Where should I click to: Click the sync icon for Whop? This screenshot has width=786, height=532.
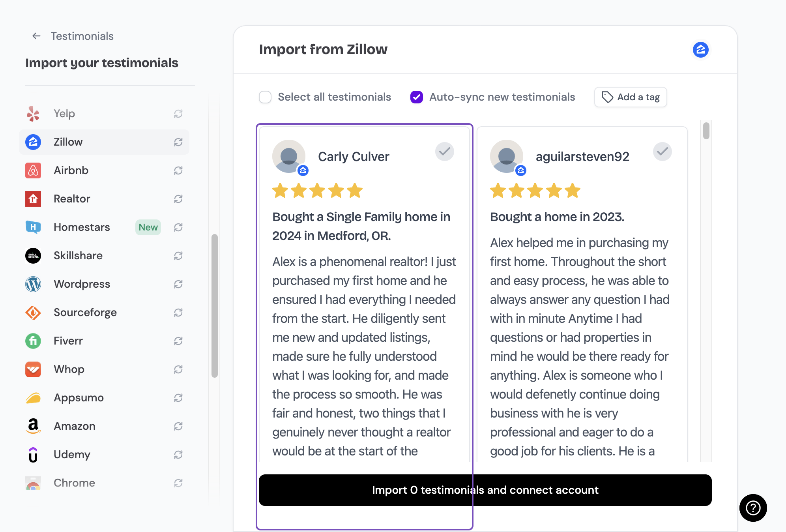178,369
